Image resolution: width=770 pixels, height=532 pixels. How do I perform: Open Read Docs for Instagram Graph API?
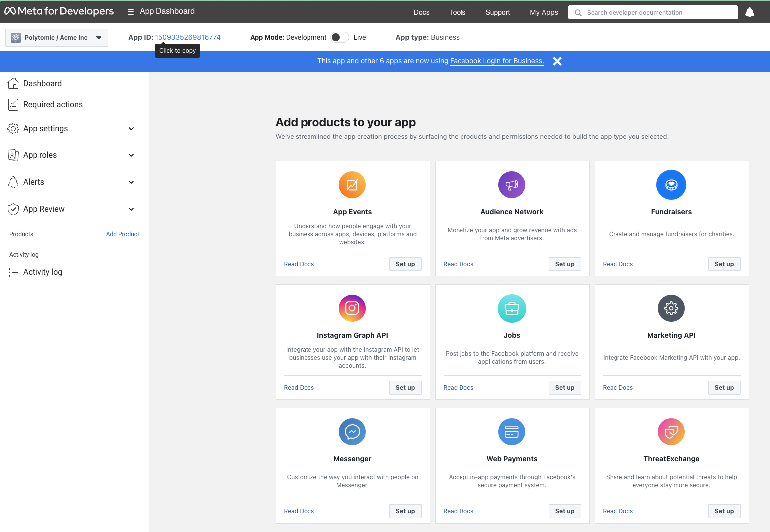(299, 388)
